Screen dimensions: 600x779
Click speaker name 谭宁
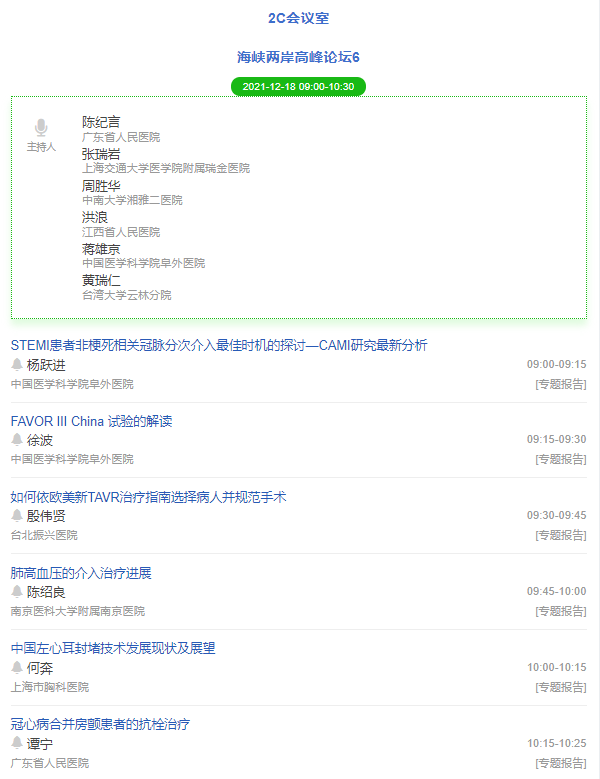click(39, 744)
